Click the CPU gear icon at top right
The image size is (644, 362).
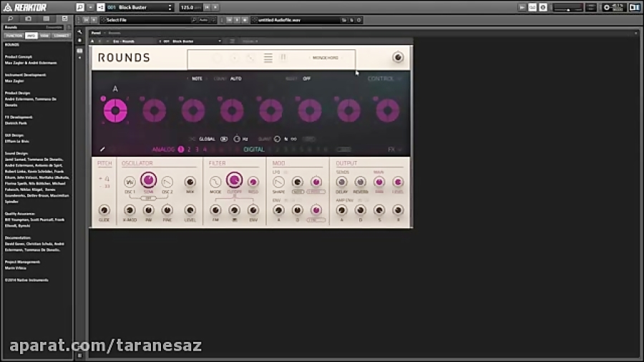607,7
